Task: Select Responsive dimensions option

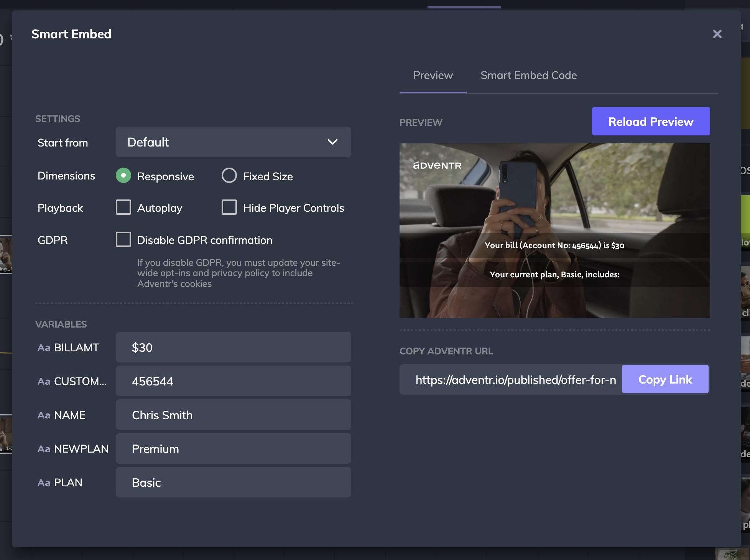Action: 123,176
